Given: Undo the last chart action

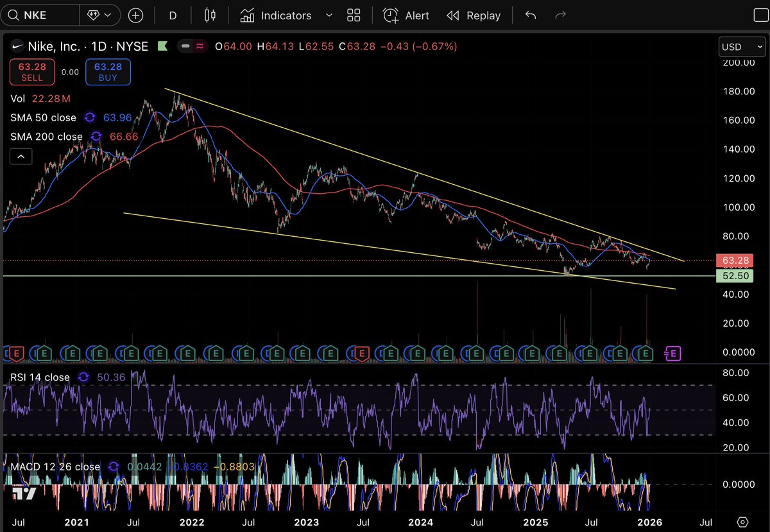Looking at the screenshot, I should pos(531,15).
